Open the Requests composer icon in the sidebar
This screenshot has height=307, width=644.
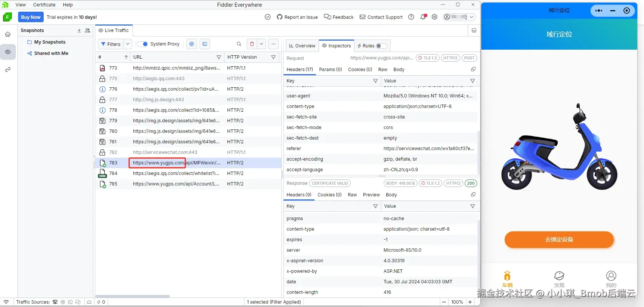(x=8, y=70)
